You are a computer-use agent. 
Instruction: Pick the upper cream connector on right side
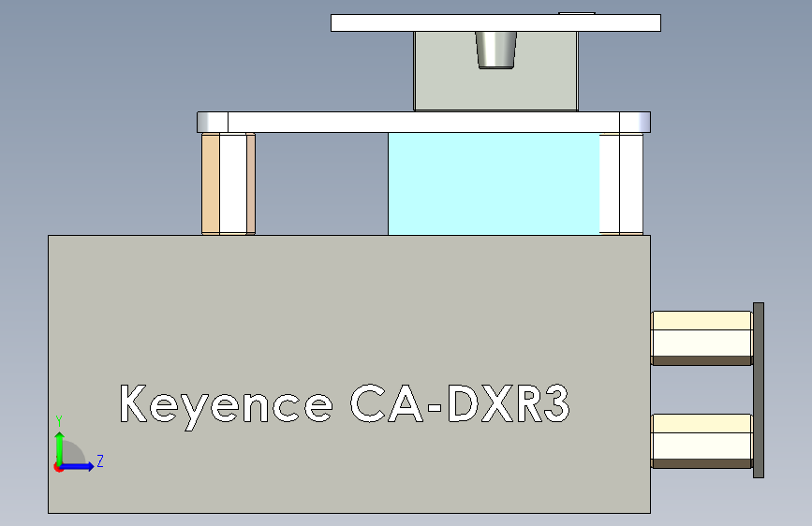tap(701, 338)
